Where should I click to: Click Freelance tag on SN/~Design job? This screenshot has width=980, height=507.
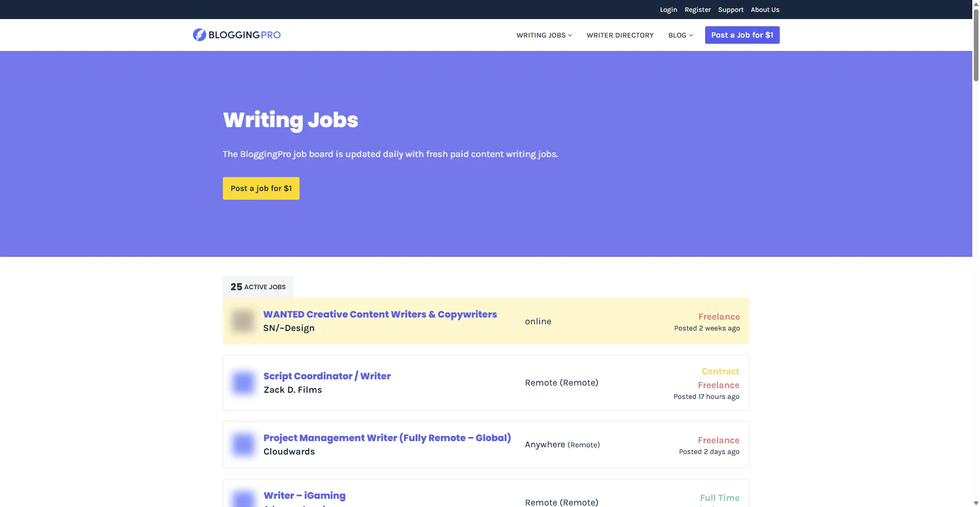719,317
